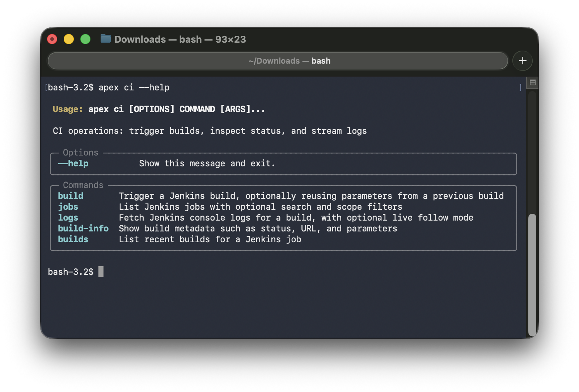Click 'Show this message and exit.' text

coord(207,163)
